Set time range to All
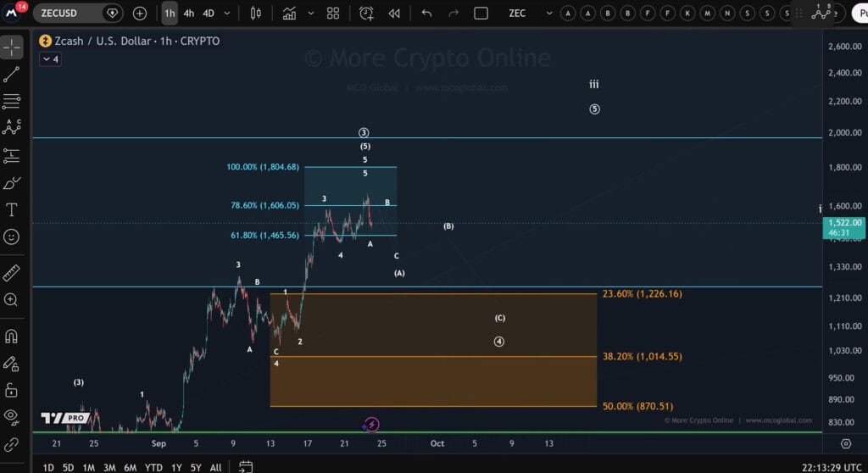The height and width of the screenshot is (473, 868). click(215, 467)
